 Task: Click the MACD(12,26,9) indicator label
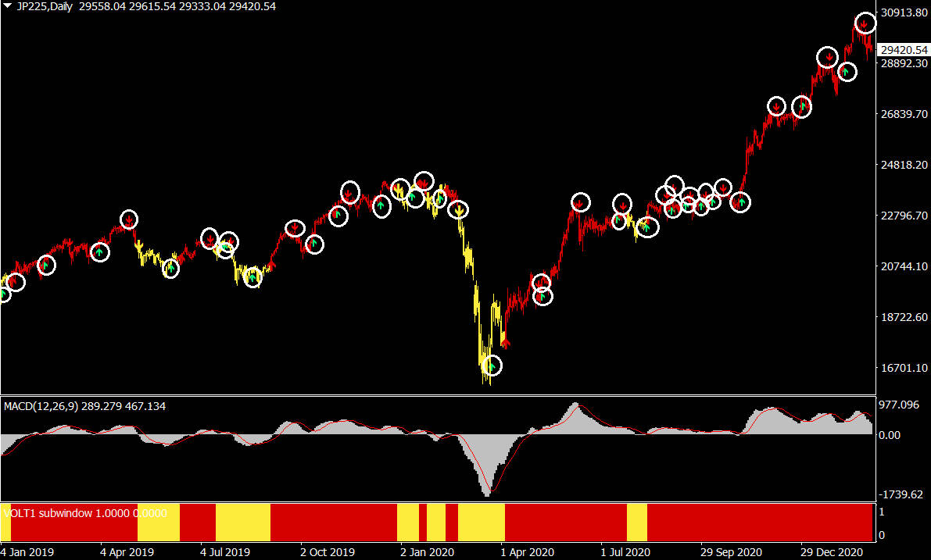[x=84, y=406]
